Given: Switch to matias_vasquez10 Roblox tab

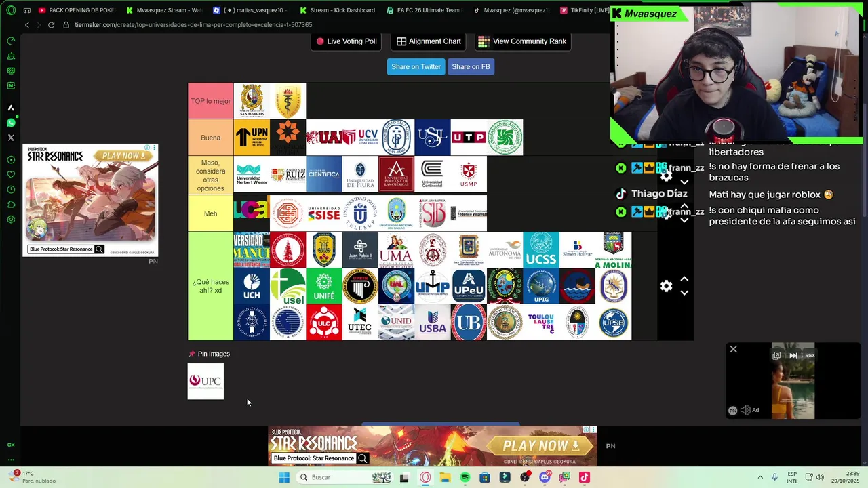Looking at the screenshot, I should [x=251, y=10].
